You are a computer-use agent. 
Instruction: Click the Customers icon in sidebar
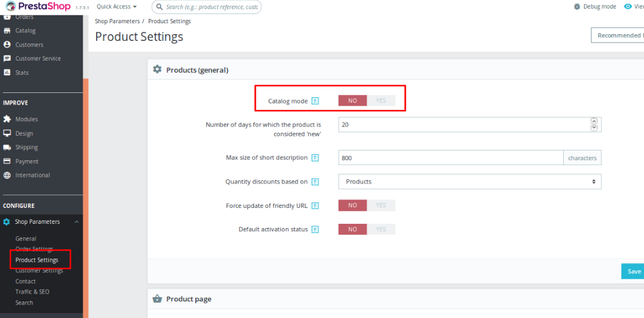7,45
